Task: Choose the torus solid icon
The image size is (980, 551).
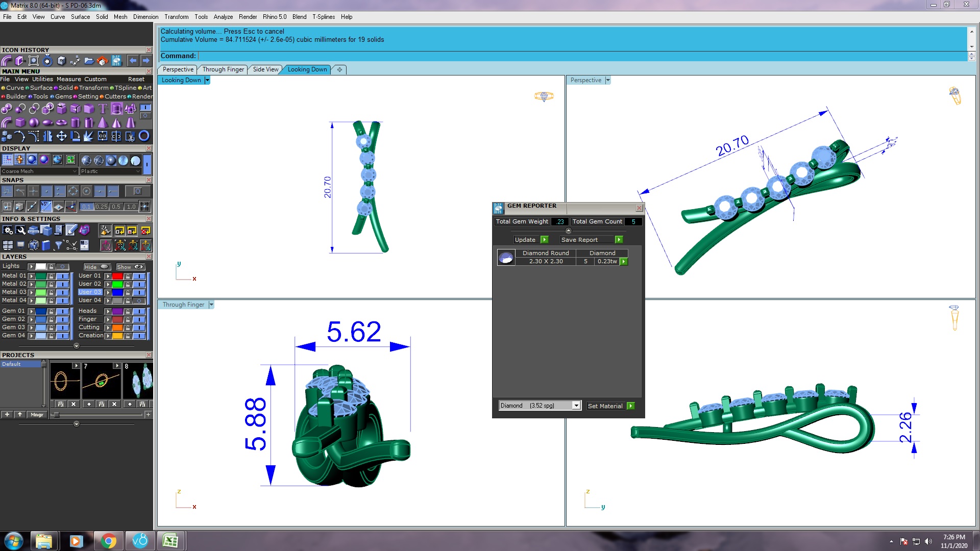Action: click(x=61, y=122)
